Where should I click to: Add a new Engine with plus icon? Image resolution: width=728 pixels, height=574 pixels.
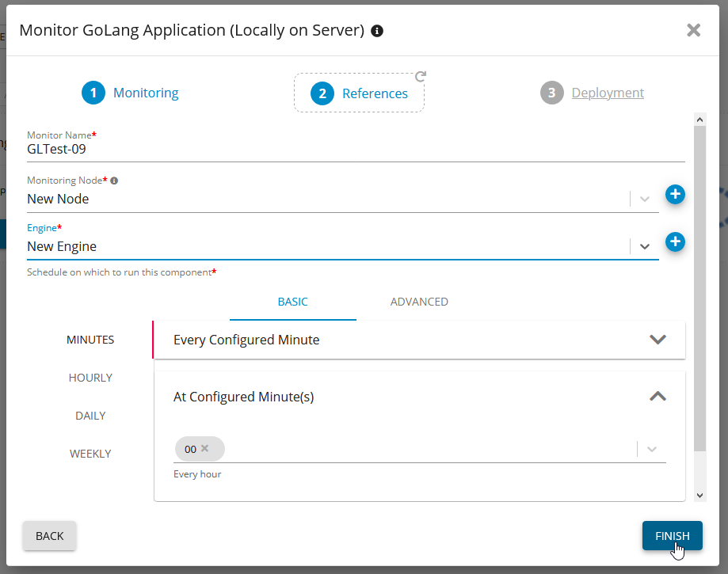point(675,241)
